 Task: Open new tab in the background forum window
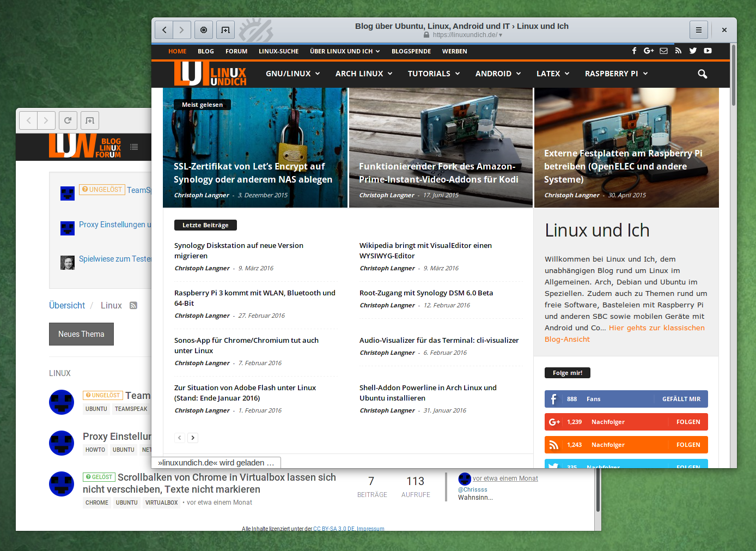[x=90, y=120]
